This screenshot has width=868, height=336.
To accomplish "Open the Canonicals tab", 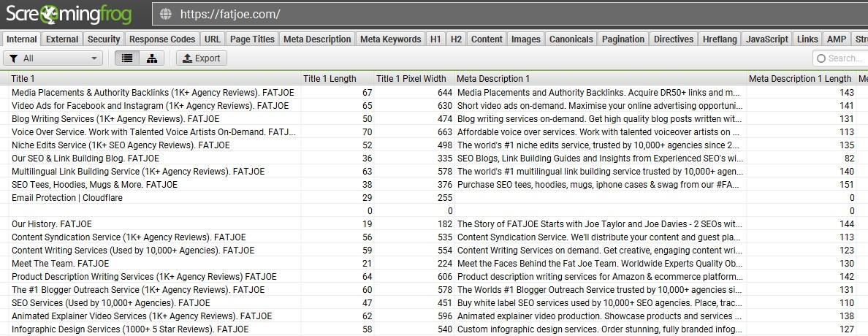I will pyautogui.click(x=571, y=39).
